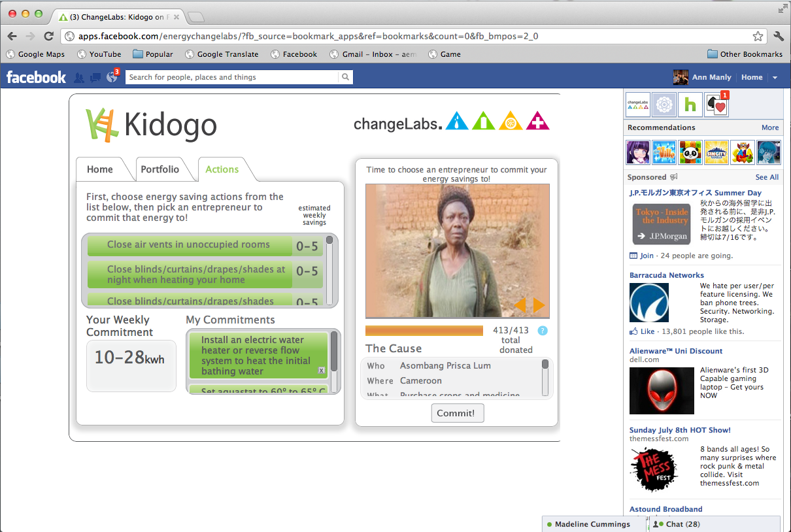Open Facebook account dropdown arrow

pos(775,78)
